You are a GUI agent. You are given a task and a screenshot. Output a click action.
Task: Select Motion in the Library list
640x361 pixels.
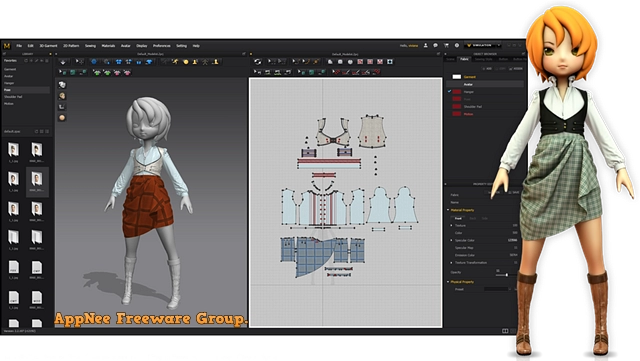pos(9,104)
